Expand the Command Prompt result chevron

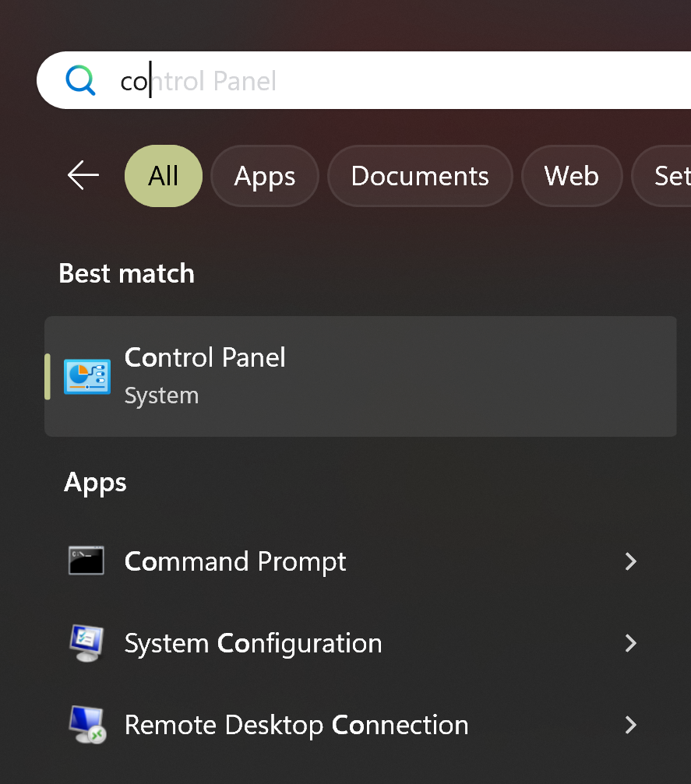click(631, 561)
